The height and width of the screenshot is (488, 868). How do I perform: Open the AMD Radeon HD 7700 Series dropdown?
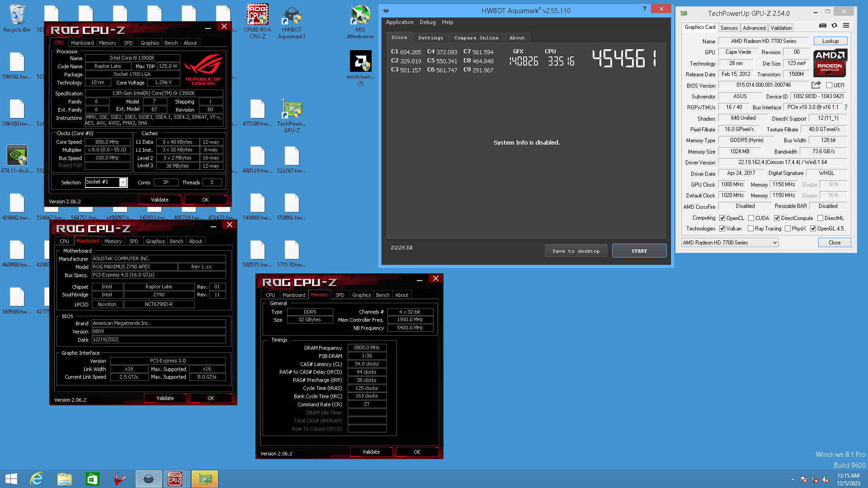tap(730, 243)
